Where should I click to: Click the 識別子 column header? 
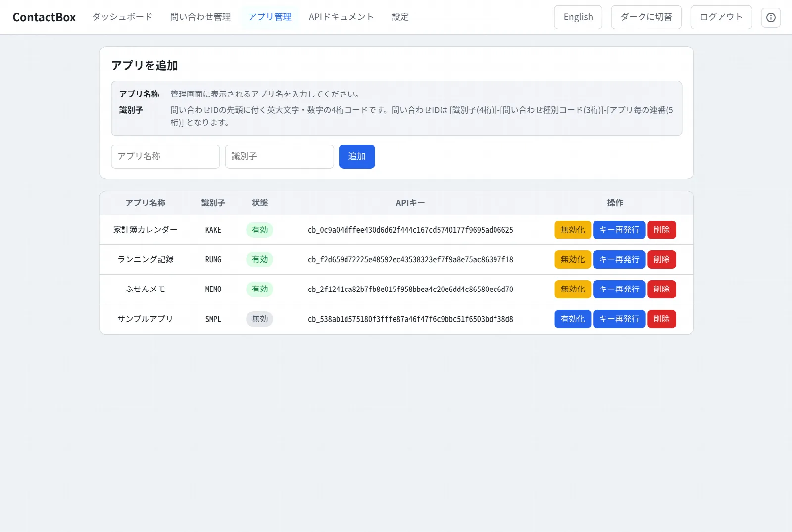[213, 203]
